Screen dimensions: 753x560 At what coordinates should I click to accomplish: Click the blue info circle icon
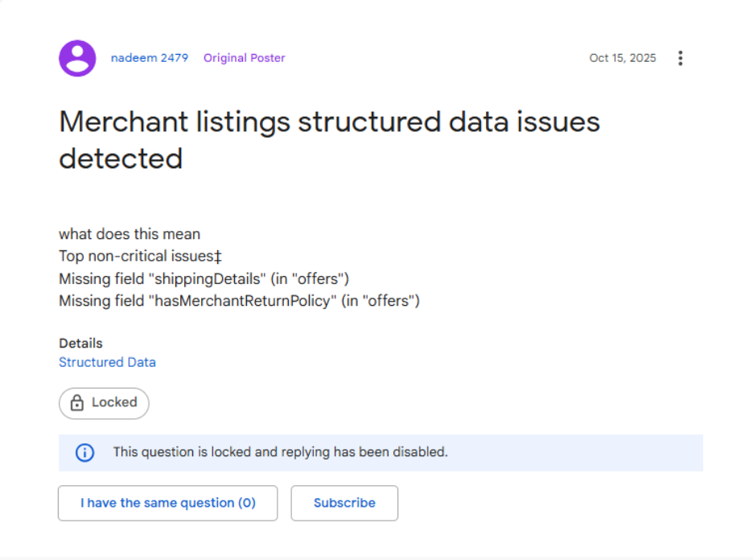[x=85, y=452]
